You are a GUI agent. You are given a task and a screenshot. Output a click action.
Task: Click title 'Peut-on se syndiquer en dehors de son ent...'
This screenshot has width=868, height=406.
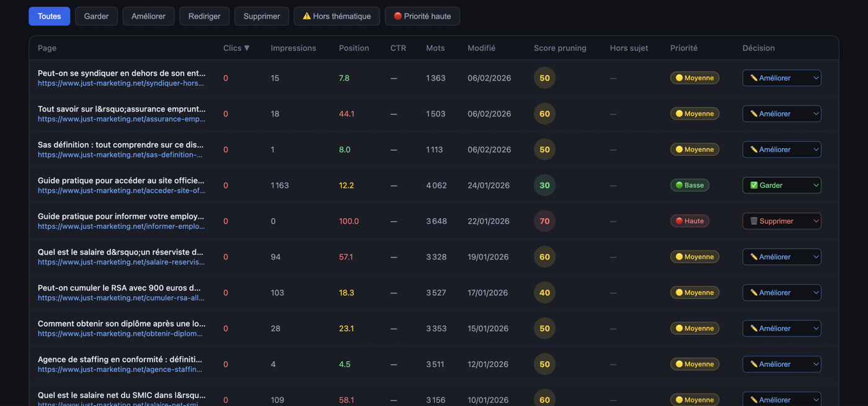tap(122, 73)
